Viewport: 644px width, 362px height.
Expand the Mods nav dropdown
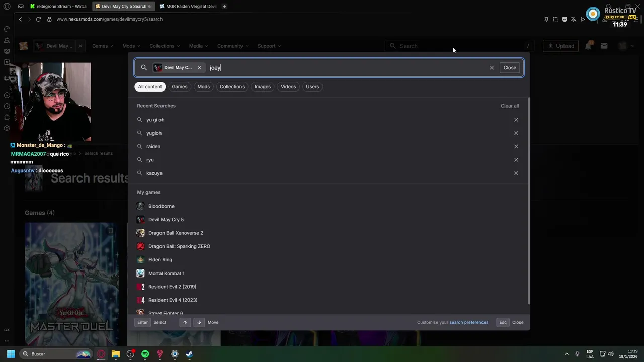131,46
